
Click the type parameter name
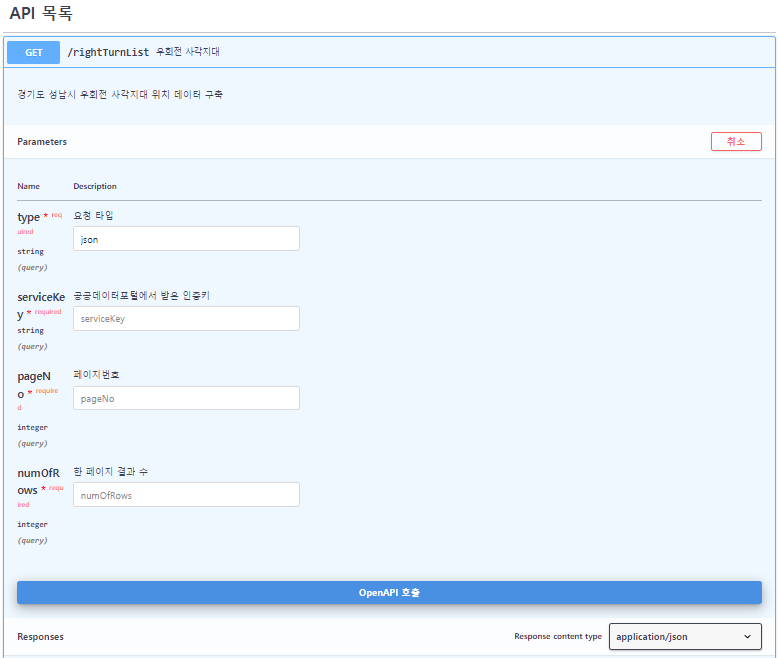28,217
